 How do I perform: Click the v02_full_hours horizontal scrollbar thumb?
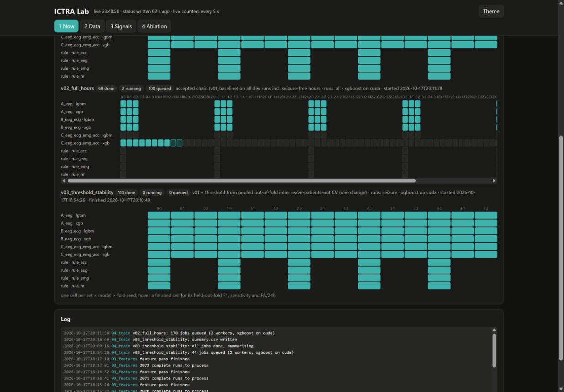pyautogui.click(x=242, y=181)
